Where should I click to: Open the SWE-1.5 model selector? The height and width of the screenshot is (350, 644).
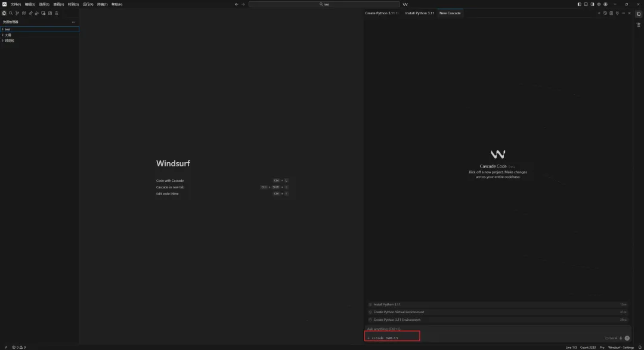click(x=392, y=338)
